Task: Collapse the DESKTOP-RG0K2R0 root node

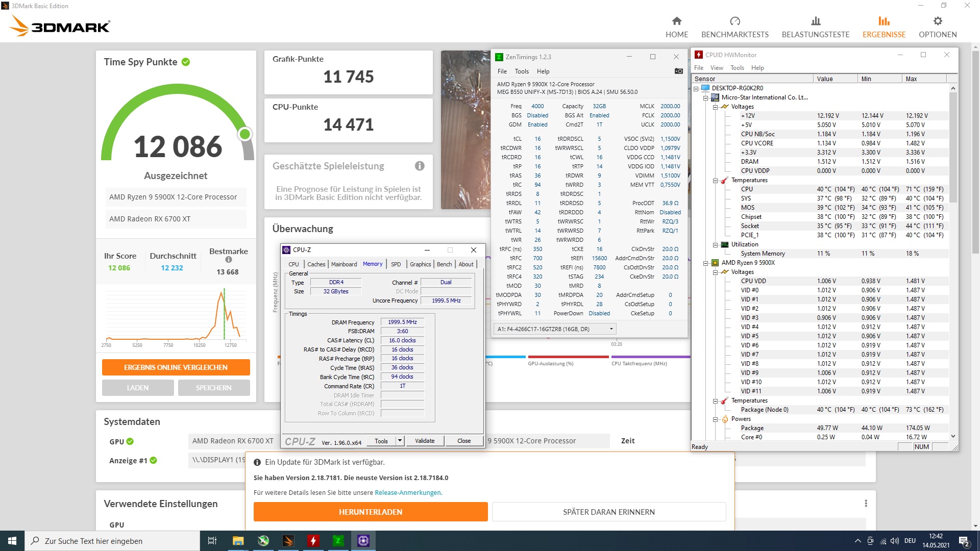Action: click(x=696, y=88)
